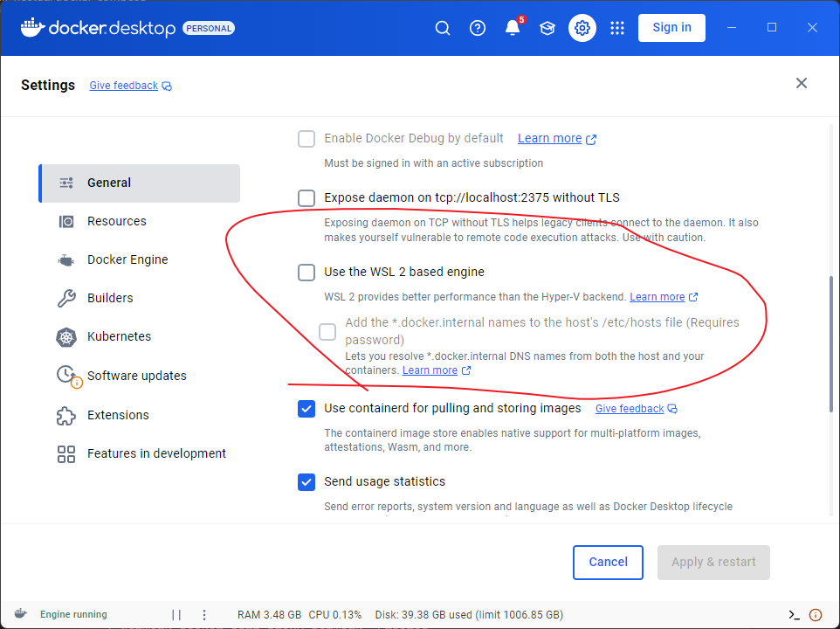This screenshot has width=840, height=629.
Task: Open the Docker Engine settings section
Action: tap(140, 259)
